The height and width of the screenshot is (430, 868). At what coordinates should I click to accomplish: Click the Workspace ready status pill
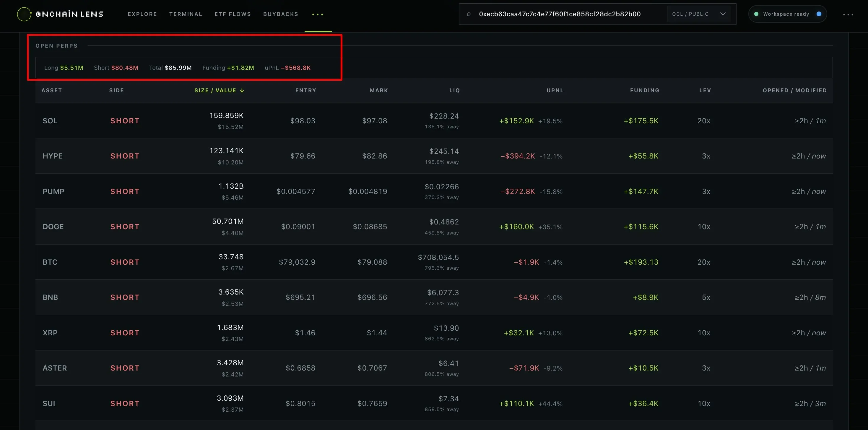coord(787,14)
